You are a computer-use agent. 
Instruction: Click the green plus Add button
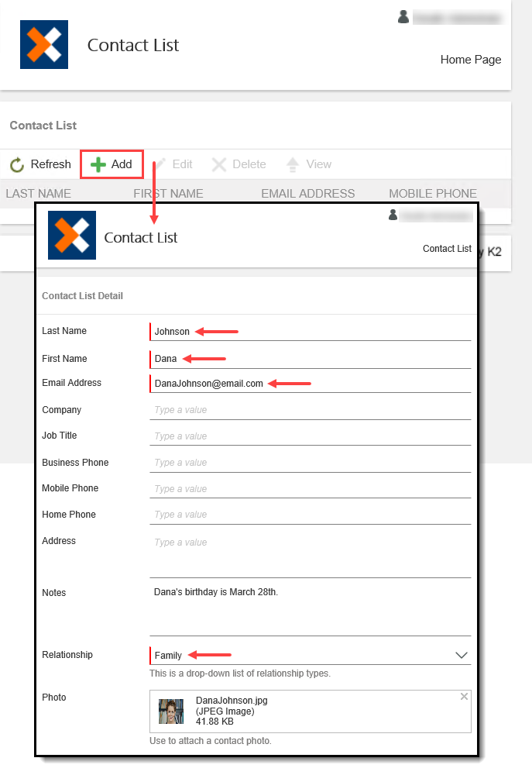pos(112,164)
